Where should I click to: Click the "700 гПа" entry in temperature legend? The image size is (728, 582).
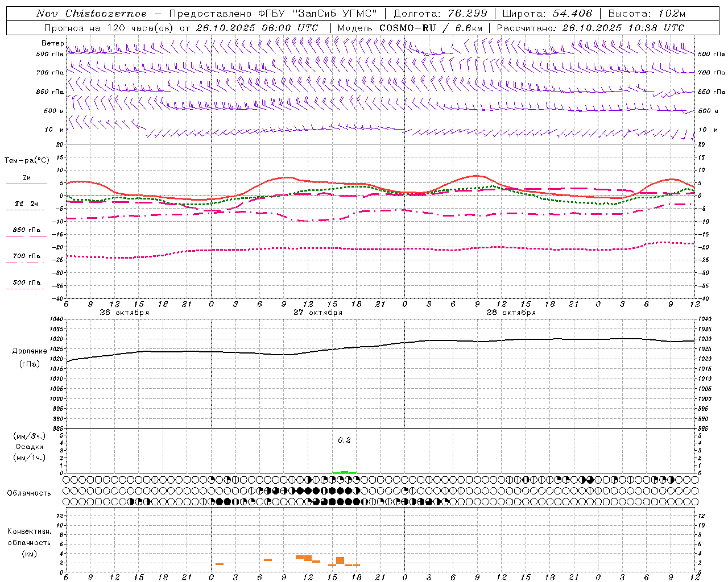[27, 256]
